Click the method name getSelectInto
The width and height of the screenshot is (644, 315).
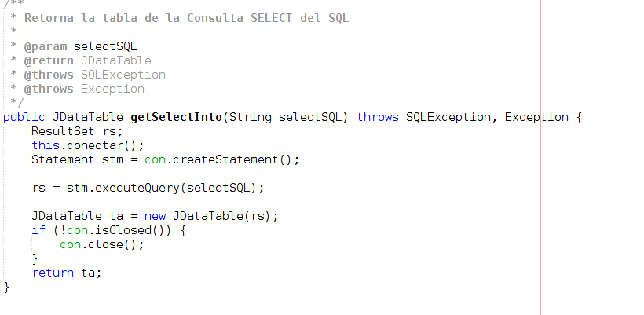176,117
